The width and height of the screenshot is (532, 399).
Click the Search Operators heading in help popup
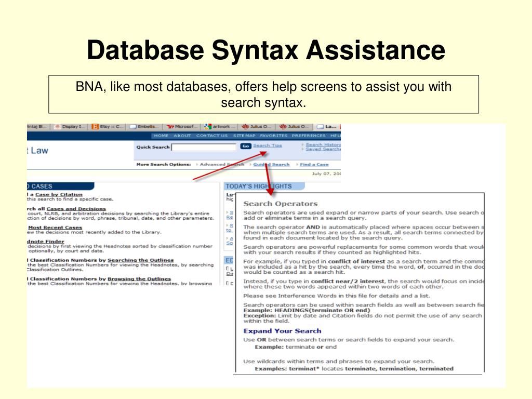point(280,204)
